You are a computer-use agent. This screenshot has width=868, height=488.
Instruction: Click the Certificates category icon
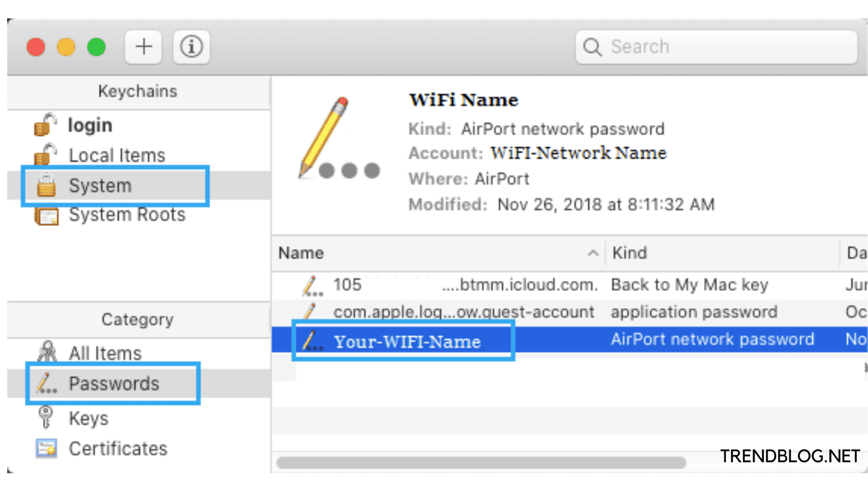[46, 449]
